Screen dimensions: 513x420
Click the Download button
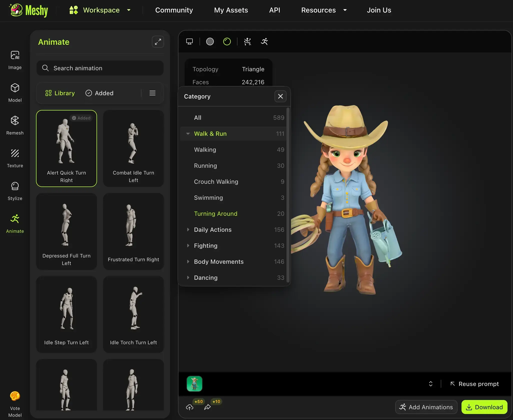point(484,407)
